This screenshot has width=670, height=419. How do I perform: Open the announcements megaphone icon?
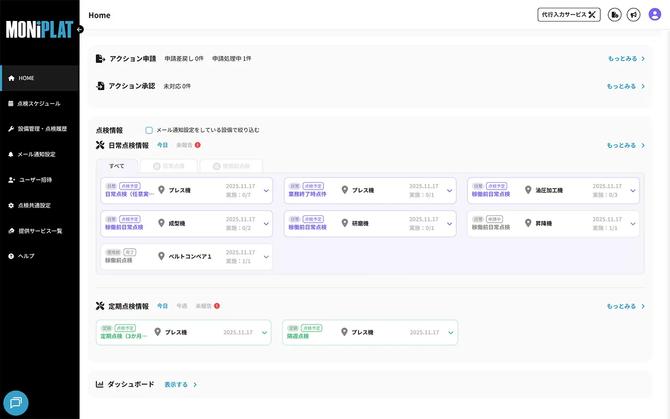pyautogui.click(x=633, y=15)
